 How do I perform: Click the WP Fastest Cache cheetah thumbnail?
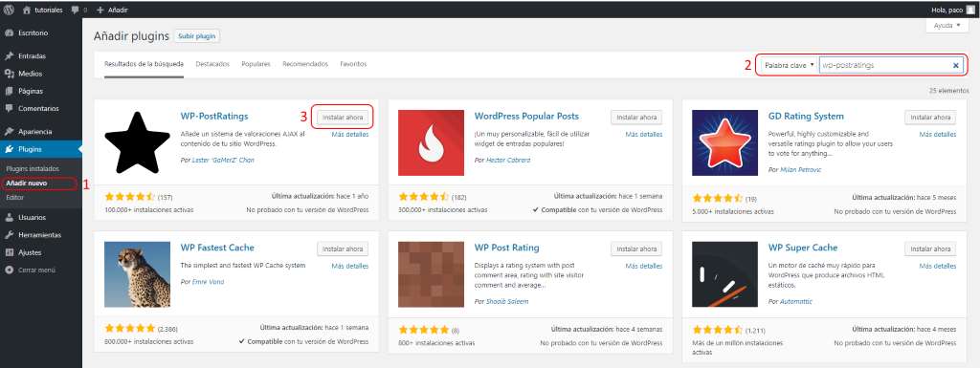(x=138, y=274)
